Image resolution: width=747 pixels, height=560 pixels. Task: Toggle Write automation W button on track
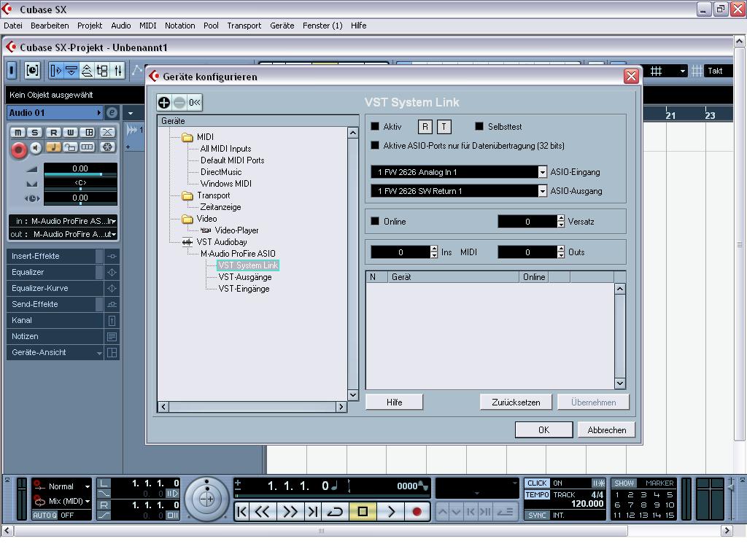point(71,133)
